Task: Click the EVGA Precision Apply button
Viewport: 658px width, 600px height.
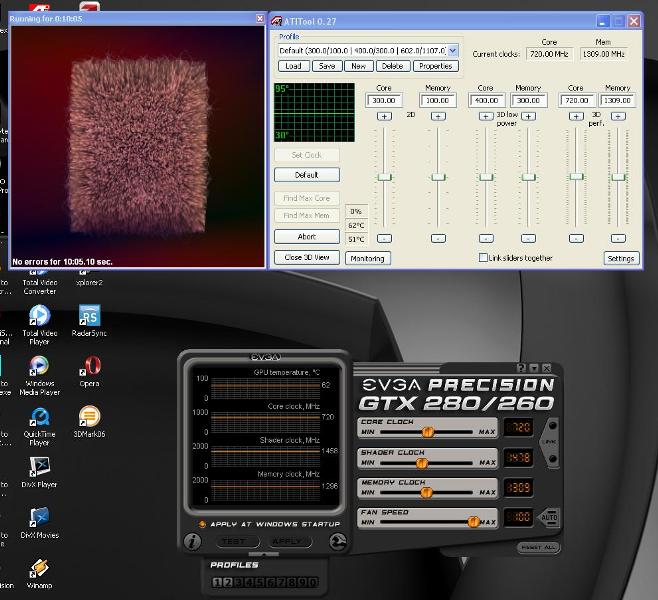Action: point(290,542)
